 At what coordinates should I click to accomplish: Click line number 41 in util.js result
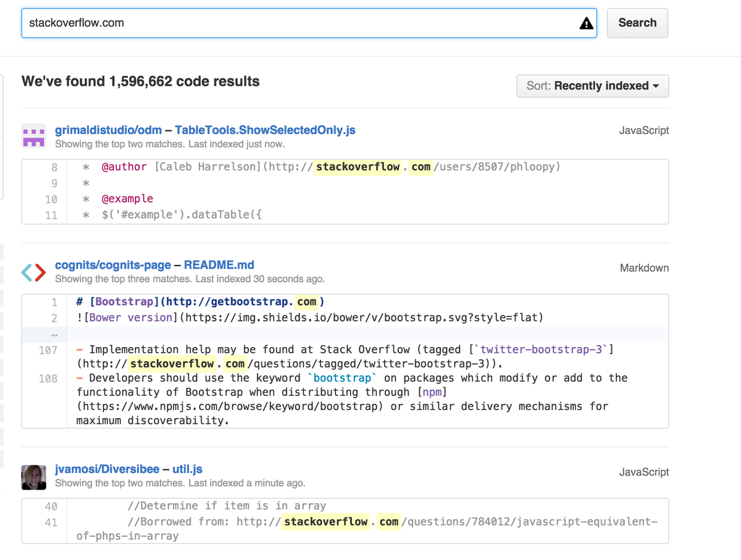(51, 522)
